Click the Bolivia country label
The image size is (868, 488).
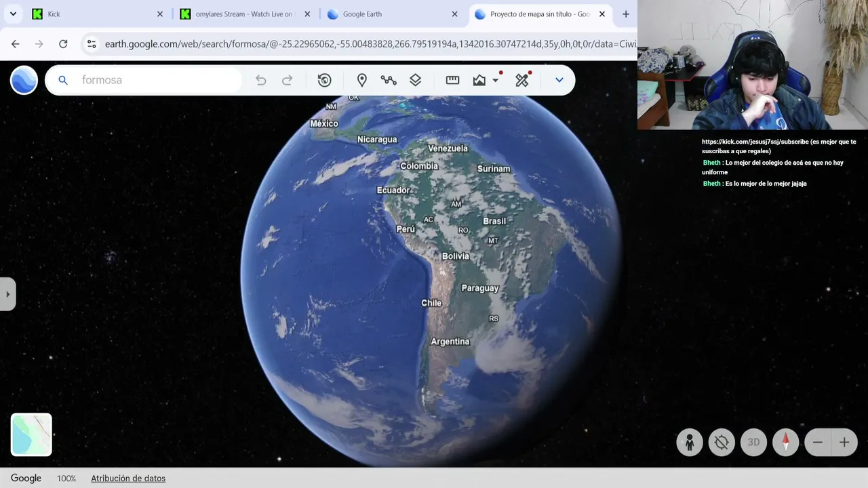456,256
